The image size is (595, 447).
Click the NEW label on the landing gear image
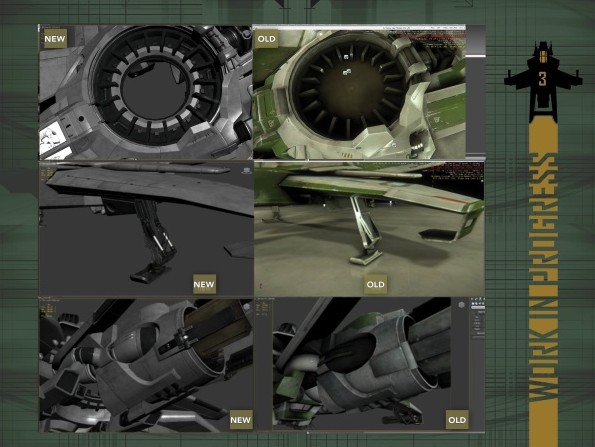(204, 284)
